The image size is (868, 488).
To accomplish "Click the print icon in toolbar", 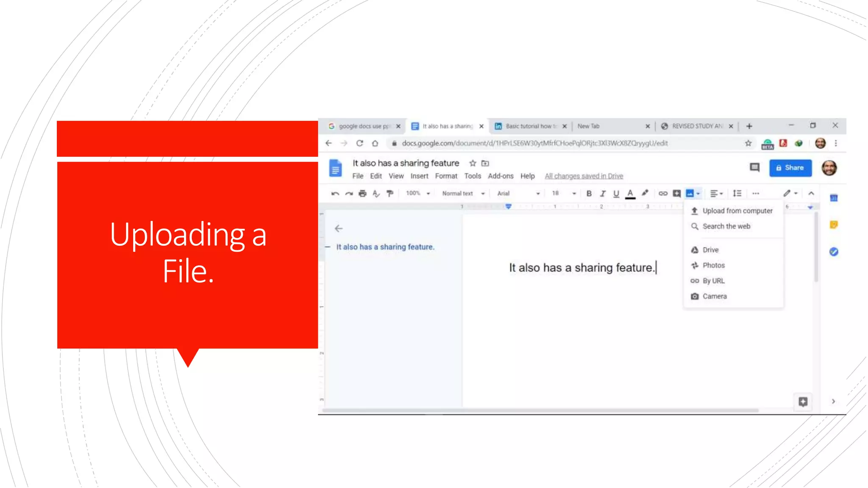I will click(362, 194).
